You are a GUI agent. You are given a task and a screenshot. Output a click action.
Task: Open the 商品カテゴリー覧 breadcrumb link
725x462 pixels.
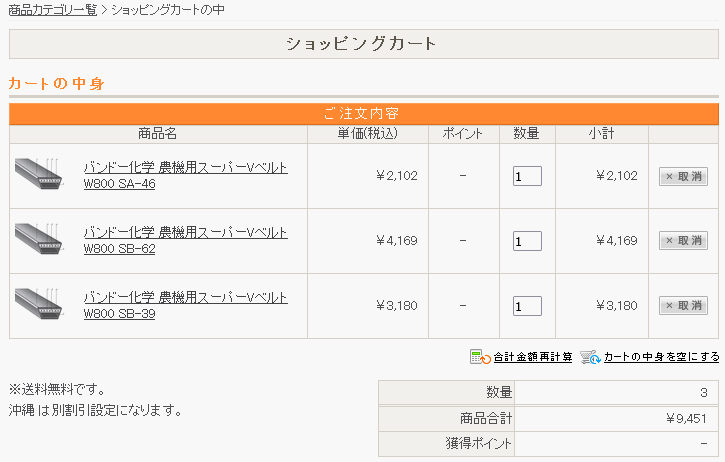click(52, 10)
